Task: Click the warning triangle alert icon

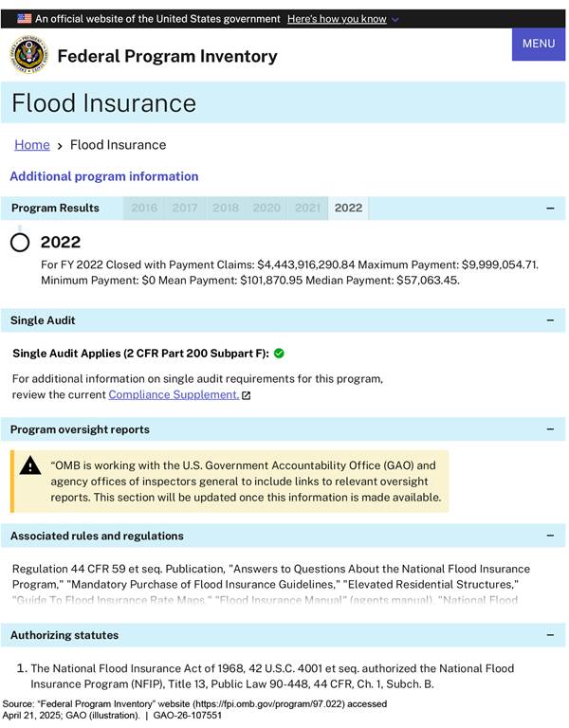Action: click(x=30, y=465)
